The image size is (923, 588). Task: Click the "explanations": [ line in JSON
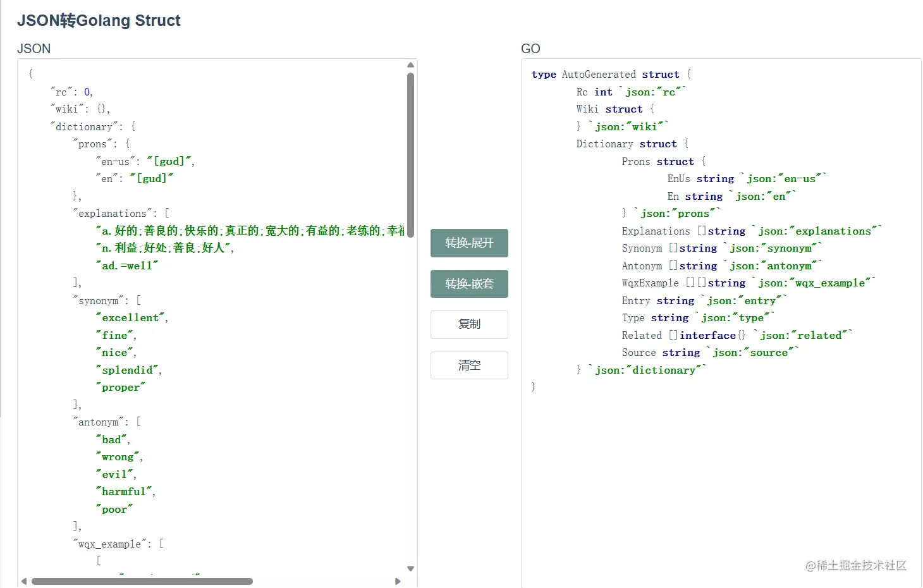click(121, 214)
